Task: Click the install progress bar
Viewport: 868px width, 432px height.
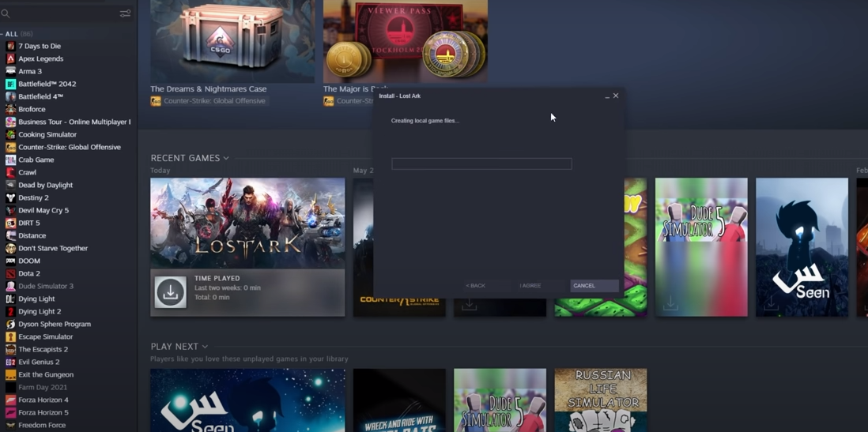Action: [481, 163]
